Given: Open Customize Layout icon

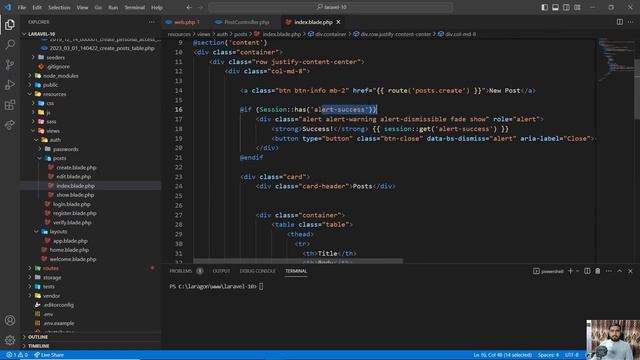Looking at the screenshot, I should [578, 7].
